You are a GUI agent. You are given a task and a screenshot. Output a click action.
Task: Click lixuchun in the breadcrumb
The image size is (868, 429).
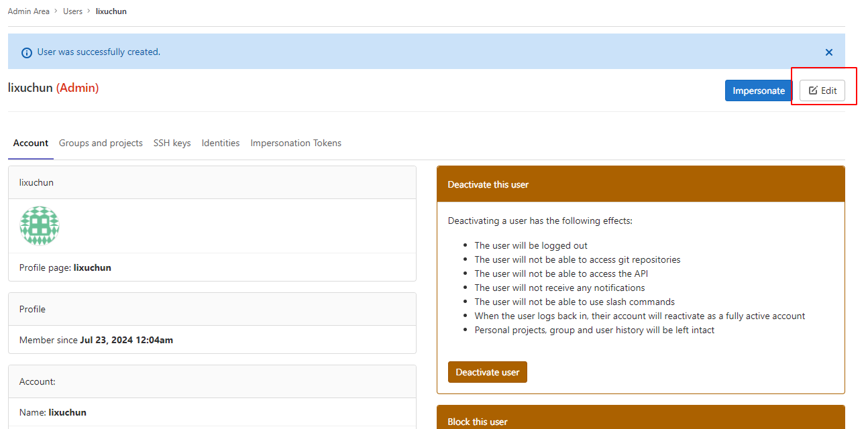coord(111,11)
